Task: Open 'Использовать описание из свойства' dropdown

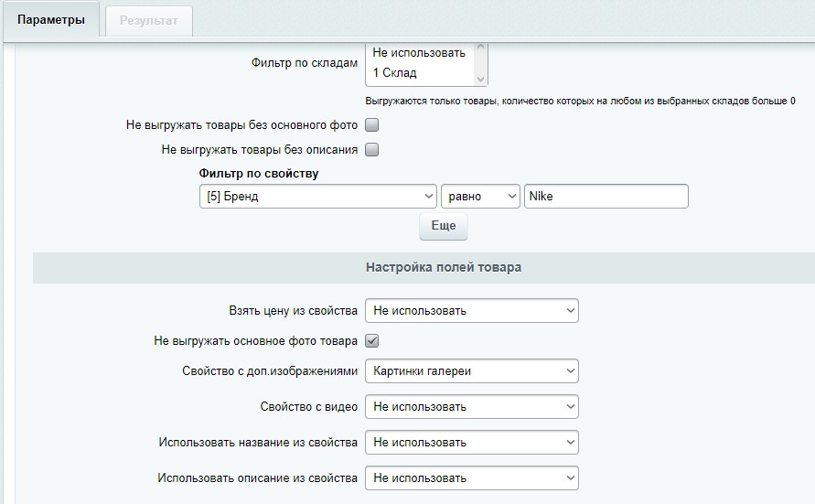Action: tap(471, 478)
